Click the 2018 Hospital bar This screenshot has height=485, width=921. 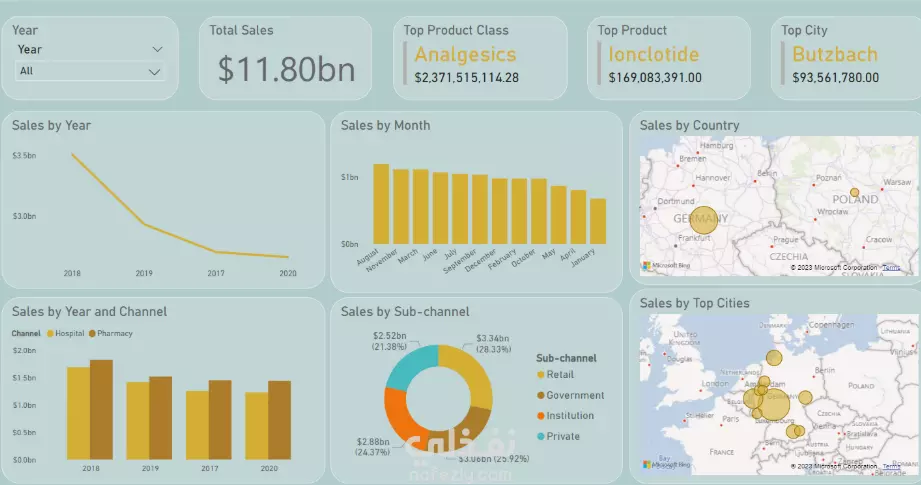[78, 413]
